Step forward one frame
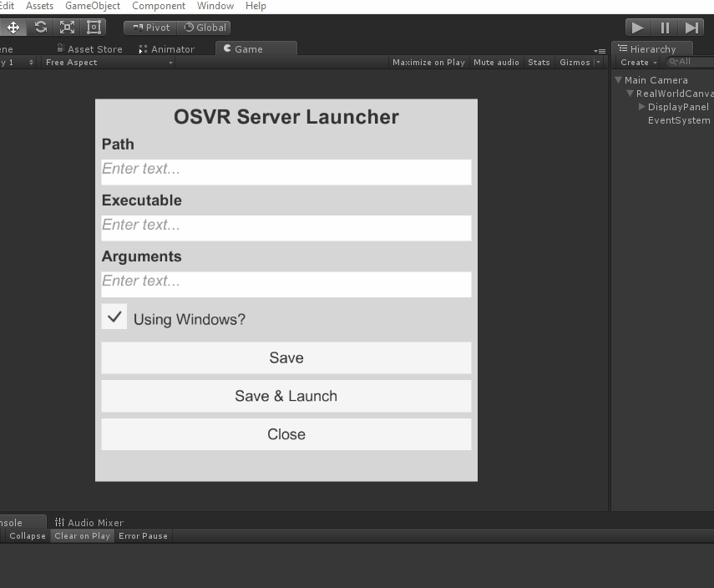Image resolution: width=714 pixels, height=588 pixels. click(x=691, y=28)
